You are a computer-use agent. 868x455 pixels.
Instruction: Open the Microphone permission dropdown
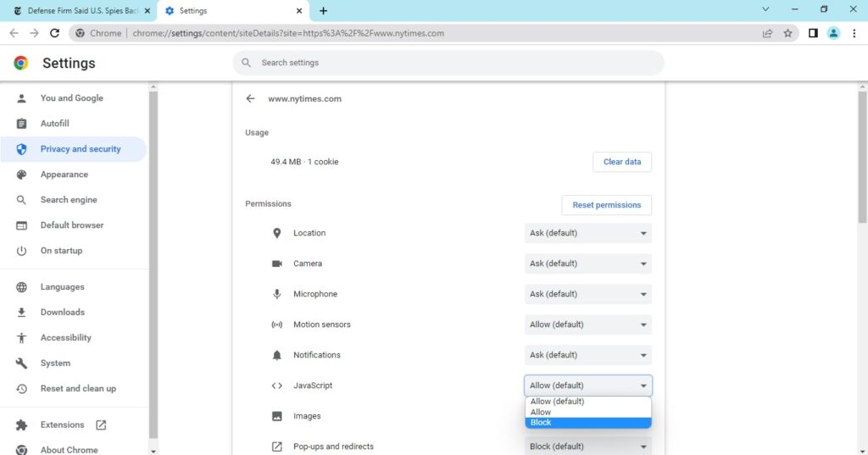588,294
